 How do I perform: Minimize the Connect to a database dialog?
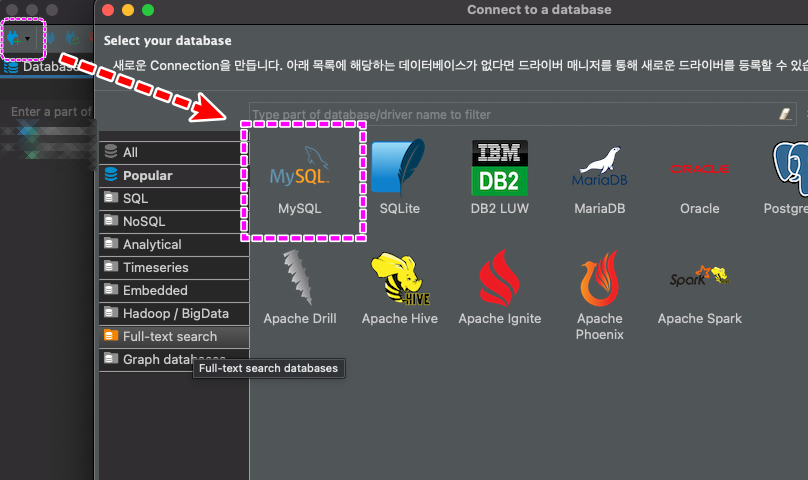[x=128, y=10]
